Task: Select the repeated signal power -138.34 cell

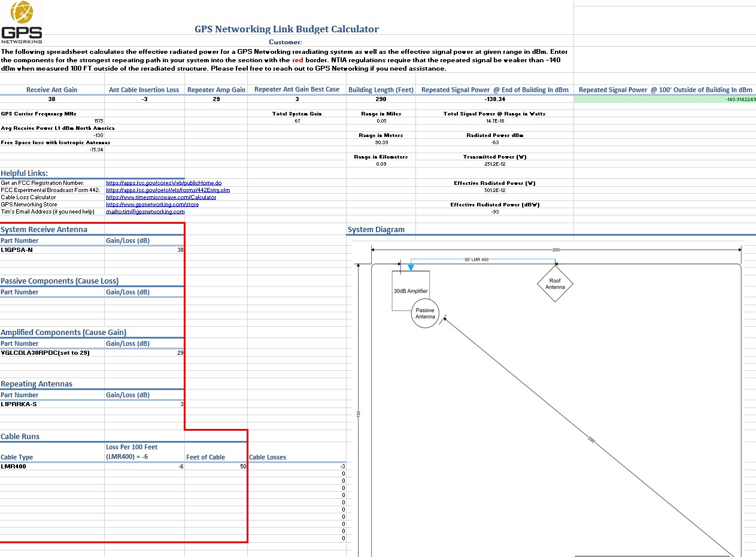Action: (494, 99)
